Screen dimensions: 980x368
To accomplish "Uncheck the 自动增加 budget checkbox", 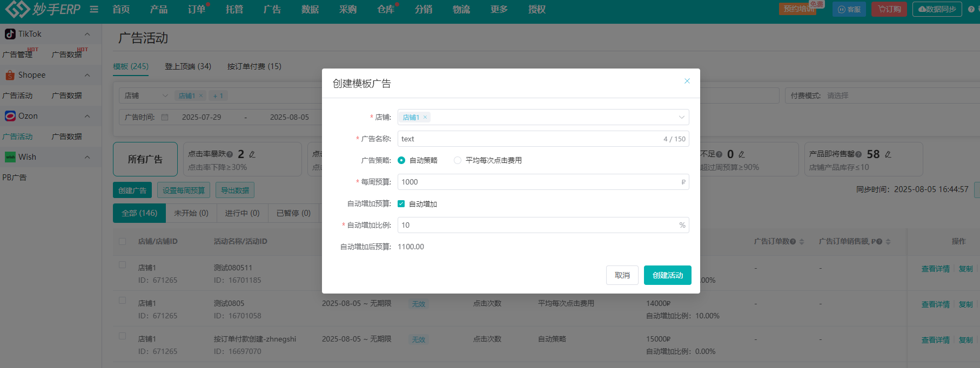I will (401, 203).
